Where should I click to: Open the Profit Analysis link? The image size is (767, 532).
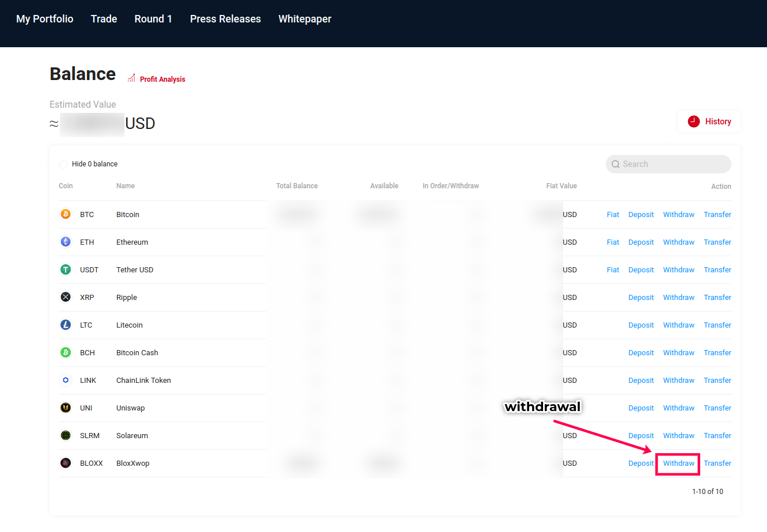tap(162, 79)
